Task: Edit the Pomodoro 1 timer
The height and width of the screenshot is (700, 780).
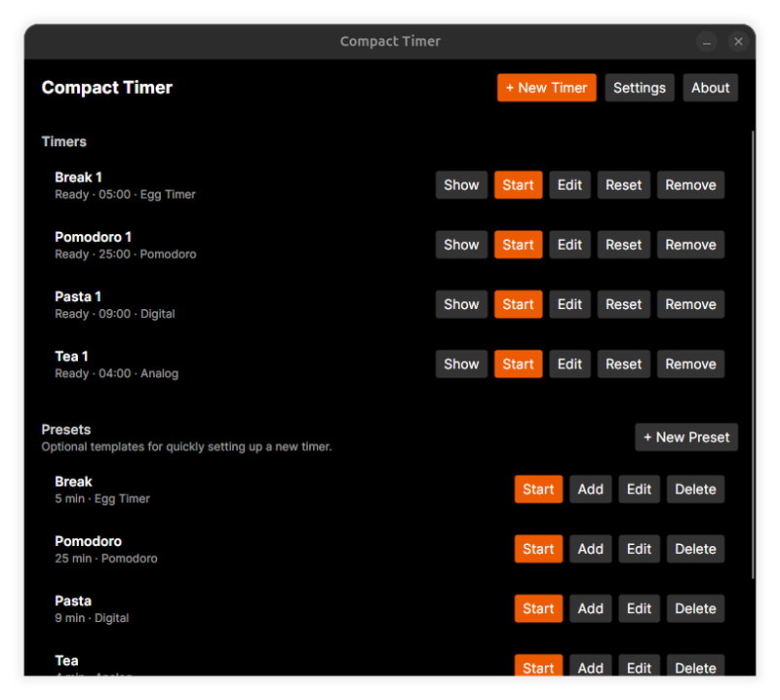Action: (569, 245)
